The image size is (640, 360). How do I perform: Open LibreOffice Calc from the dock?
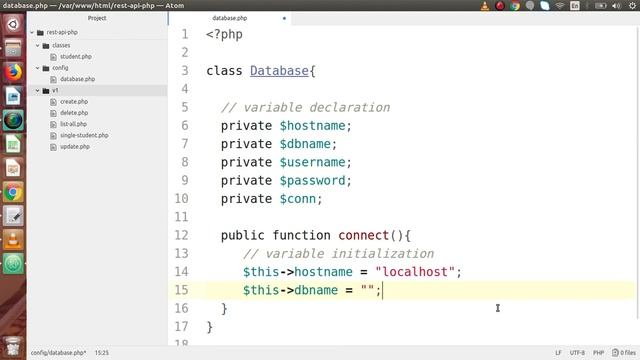[x=13, y=144]
